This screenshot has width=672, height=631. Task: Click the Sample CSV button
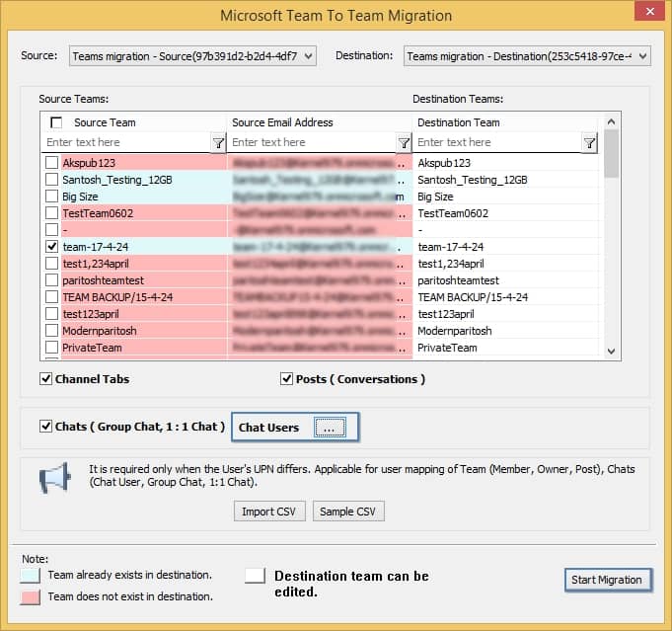tap(348, 512)
